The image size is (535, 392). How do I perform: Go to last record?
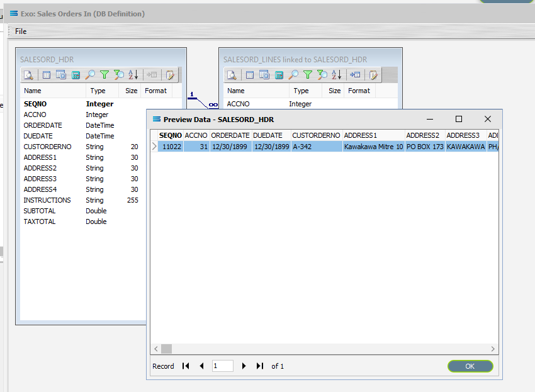click(x=260, y=366)
